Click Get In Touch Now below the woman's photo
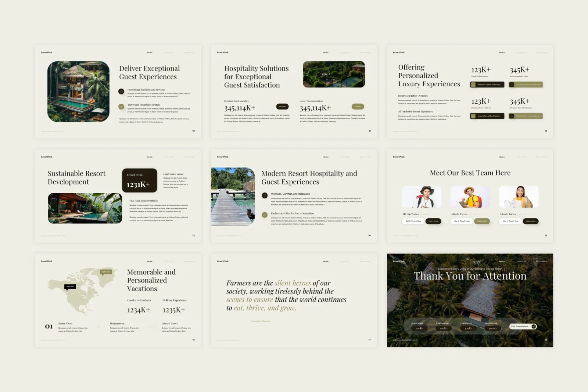 point(511,221)
